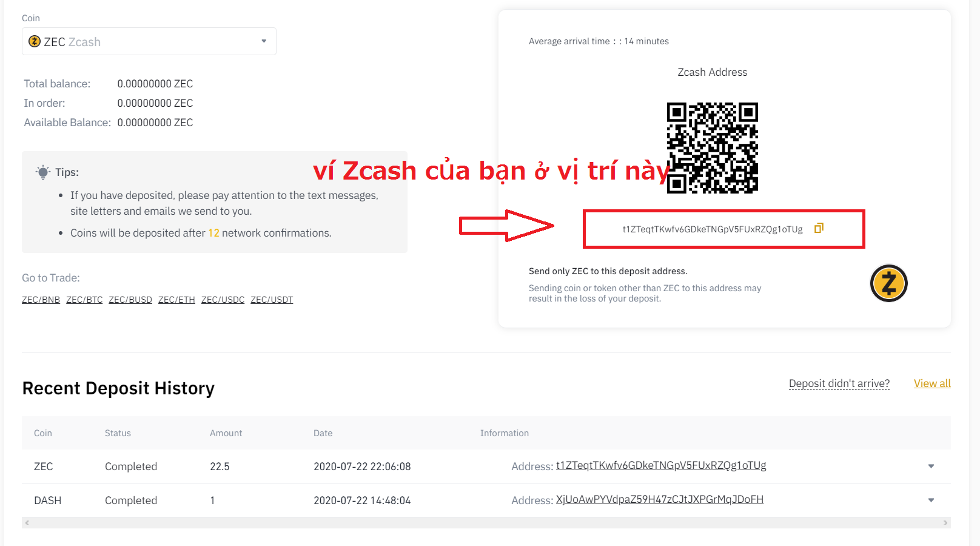Click Deposit didn't arrive? link
Screen dimensions: 980x546
point(839,383)
